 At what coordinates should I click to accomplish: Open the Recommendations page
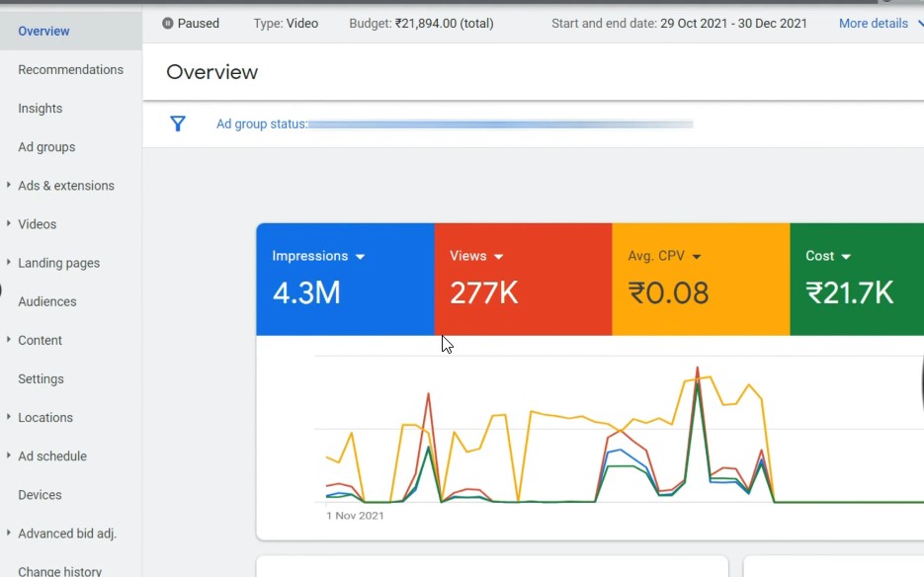point(70,69)
